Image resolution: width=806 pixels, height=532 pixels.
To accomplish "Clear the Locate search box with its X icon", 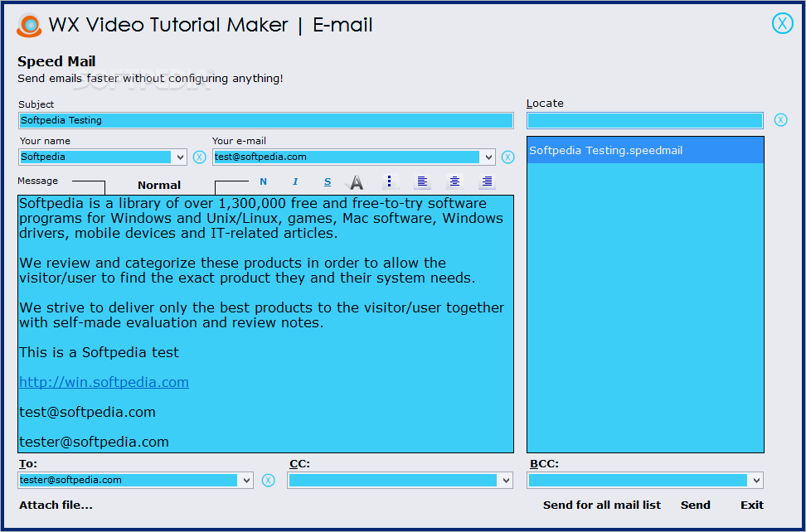I will [x=781, y=120].
